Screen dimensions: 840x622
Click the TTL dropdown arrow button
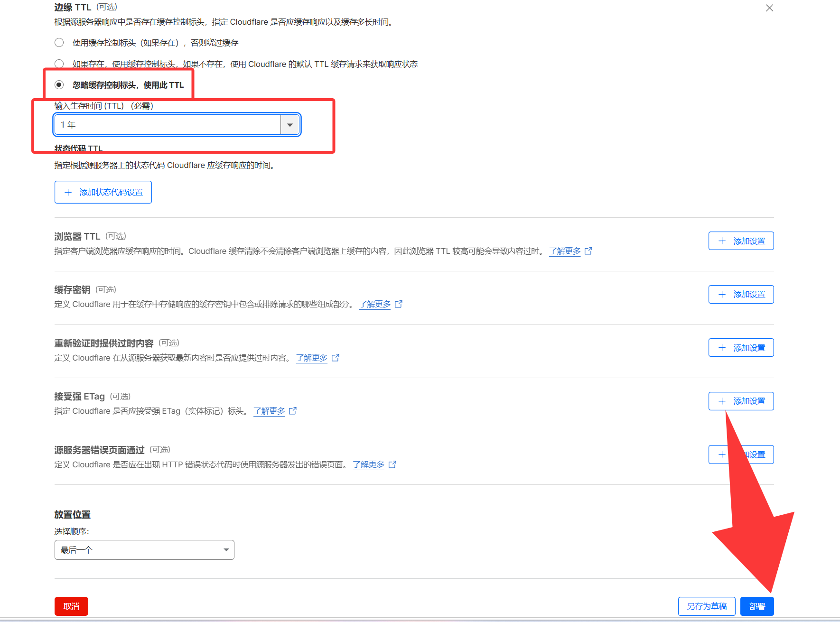(x=290, y=125)
